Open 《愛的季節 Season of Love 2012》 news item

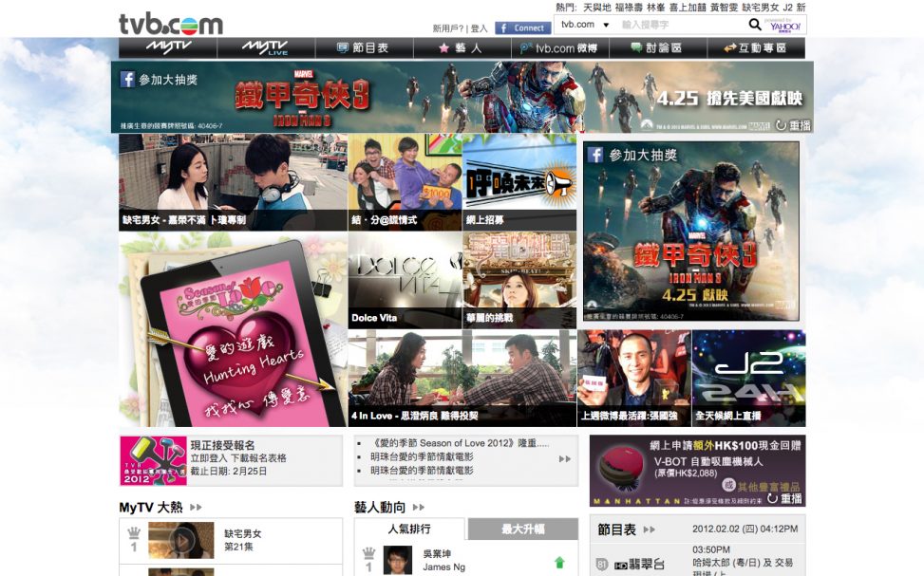click(x=460, y=443)
